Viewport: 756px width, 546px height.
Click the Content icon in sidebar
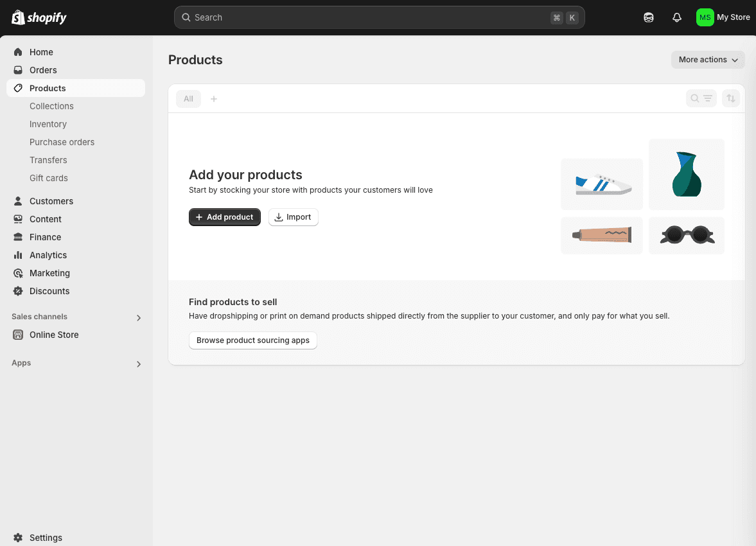[18, 219]
